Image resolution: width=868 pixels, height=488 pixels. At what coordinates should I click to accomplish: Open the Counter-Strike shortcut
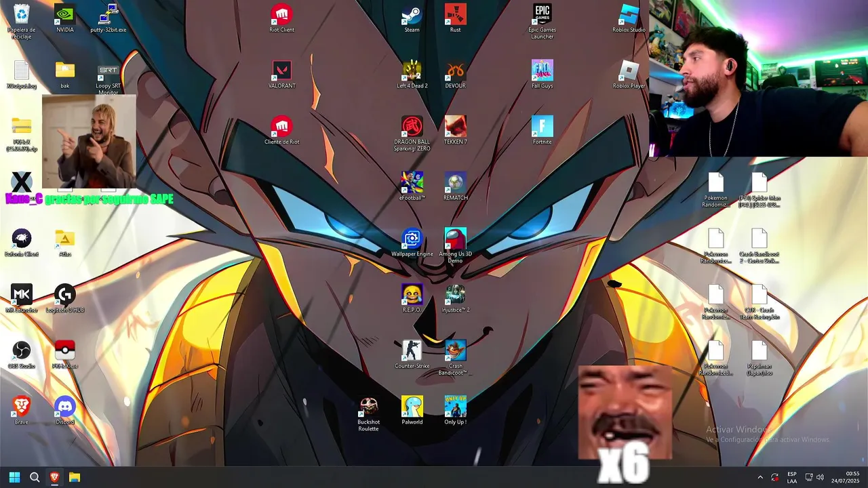[x=412, y=355]
